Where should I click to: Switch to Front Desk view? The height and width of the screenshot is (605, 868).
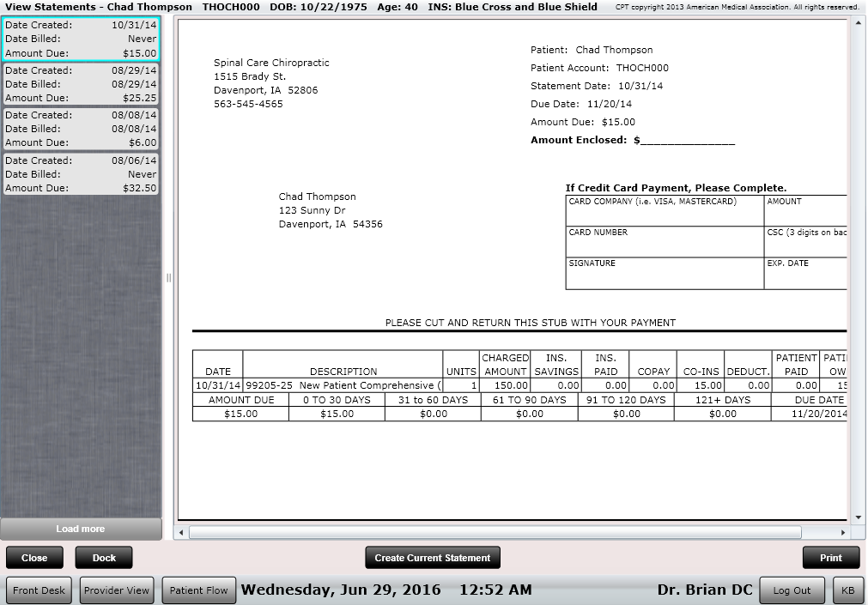39,590
